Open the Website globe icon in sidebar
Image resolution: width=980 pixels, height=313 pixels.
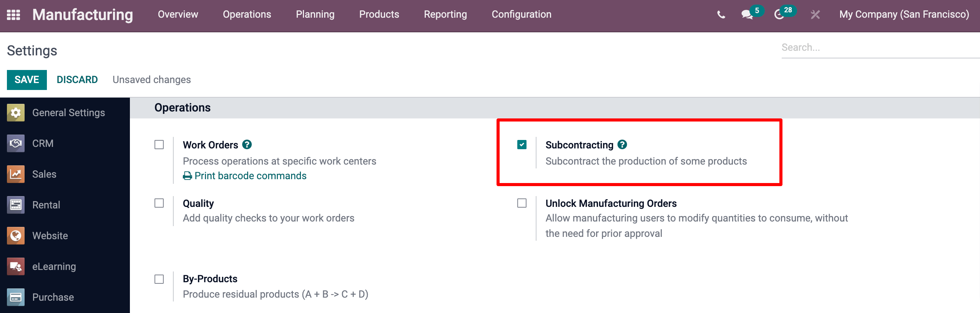click(16, 236)
